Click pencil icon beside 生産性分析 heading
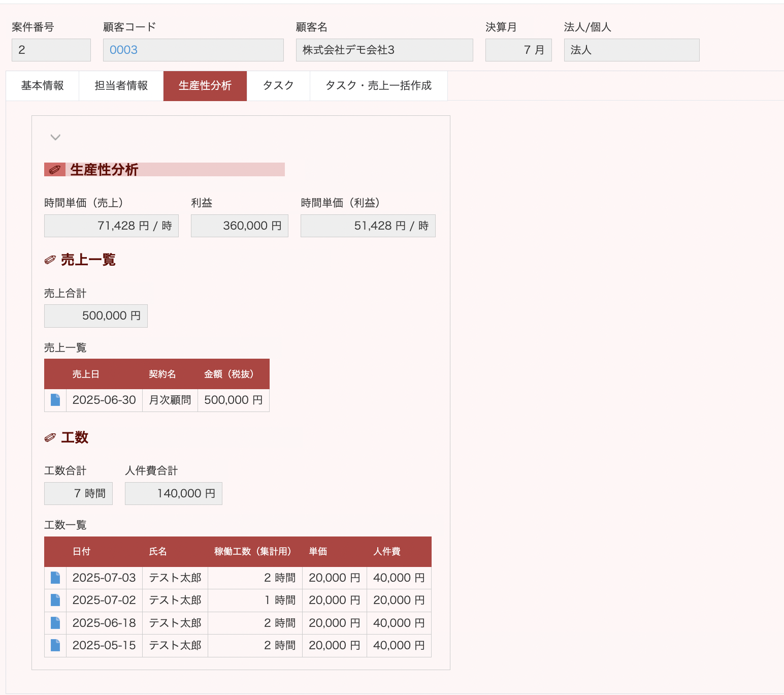Image resolution: width=784 pixels, height=695 pixels. click(x=55, y=170)
